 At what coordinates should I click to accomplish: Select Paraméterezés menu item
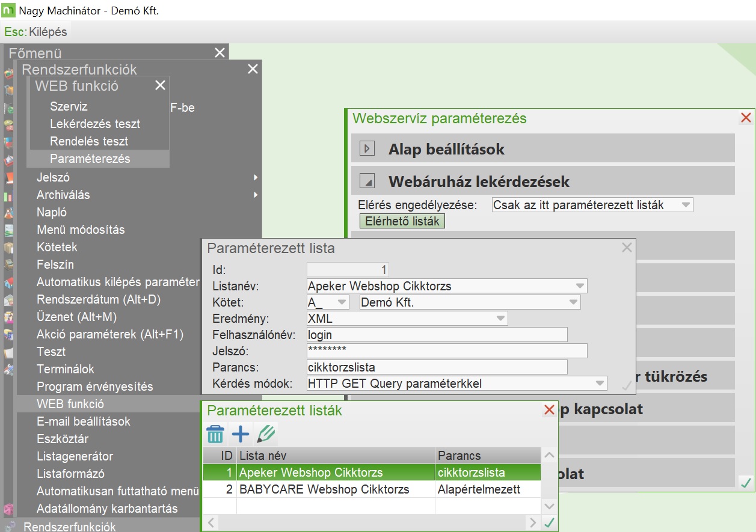click(x=98, y=159)
